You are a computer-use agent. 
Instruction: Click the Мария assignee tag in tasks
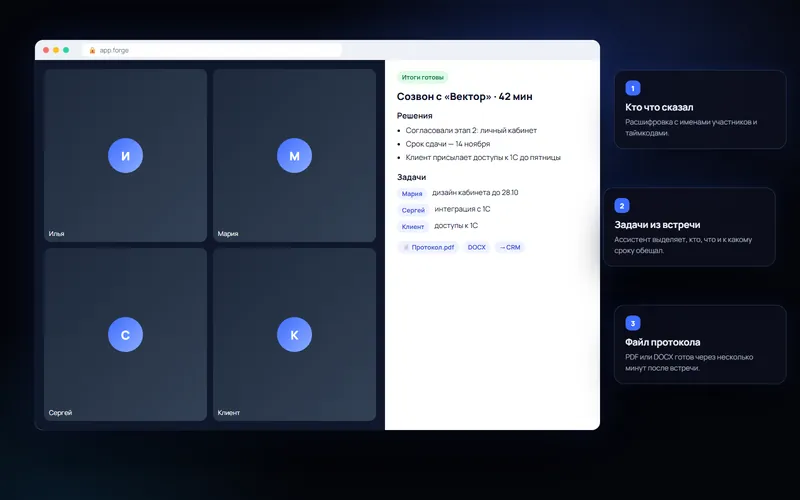(x=412, y=194)
